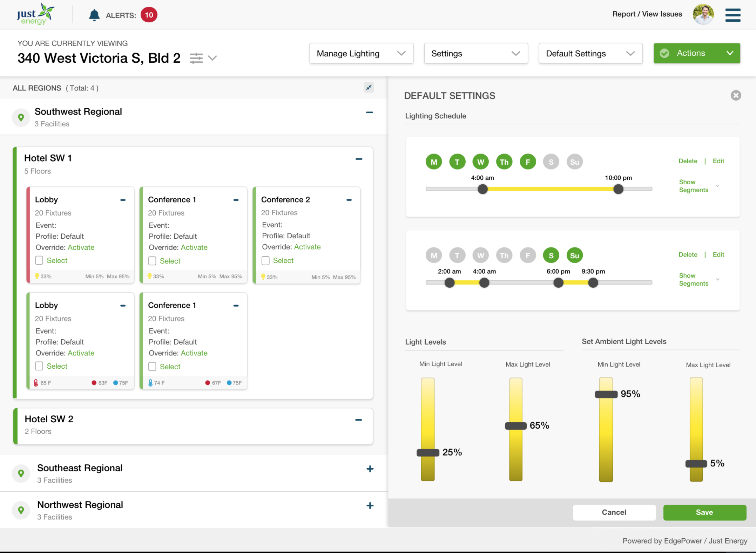The height and width of the screenshot is (553, 756).
Task: Click the 65% Max Light Level slider handle
Action: coord(516,426)
